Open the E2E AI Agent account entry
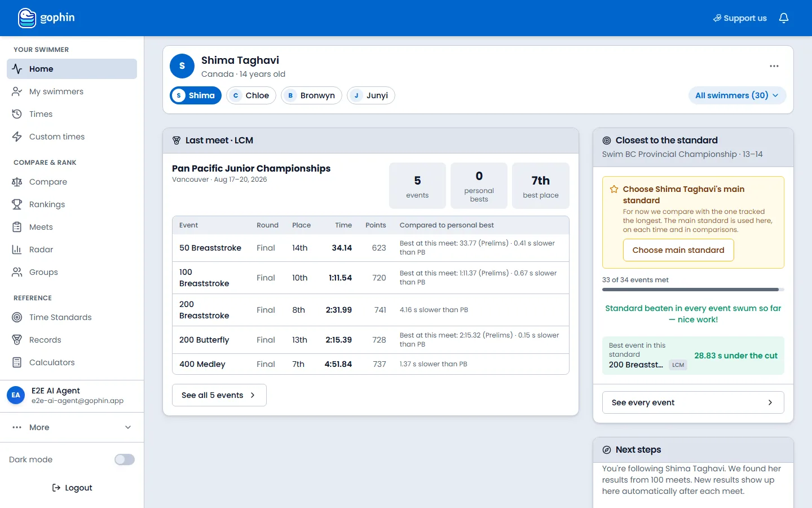 pyautogui.click(x=72, y=396)
